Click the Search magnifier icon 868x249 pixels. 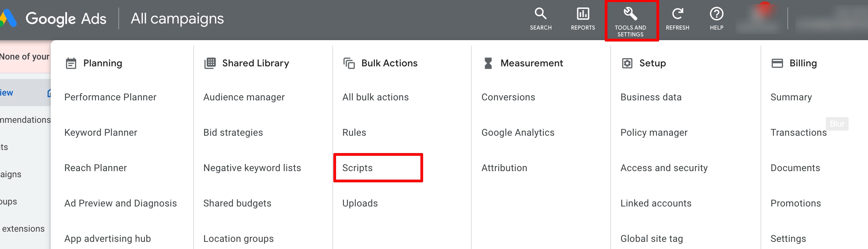540,14
